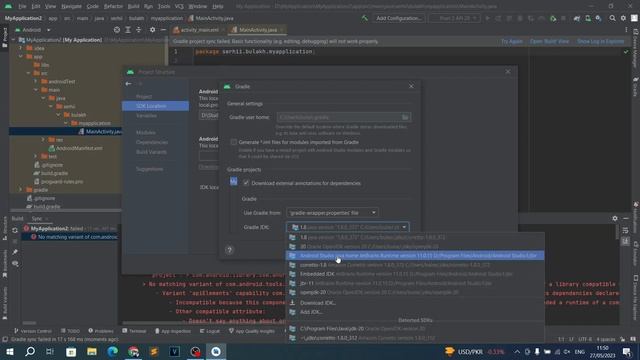Click Open Build View link
Image resolution: width=640 pixels, height=360 pixels.
point(549,41)
